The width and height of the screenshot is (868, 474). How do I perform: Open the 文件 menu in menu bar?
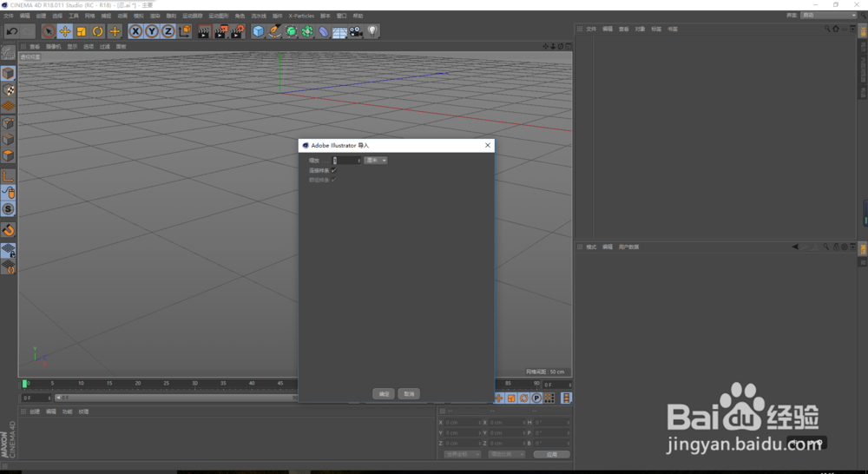click(x=9, y=16)
